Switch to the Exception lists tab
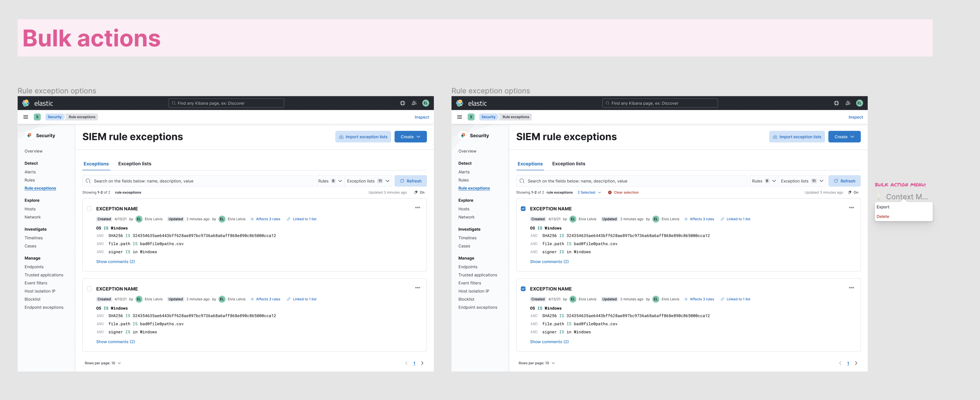 click(134, 164)
